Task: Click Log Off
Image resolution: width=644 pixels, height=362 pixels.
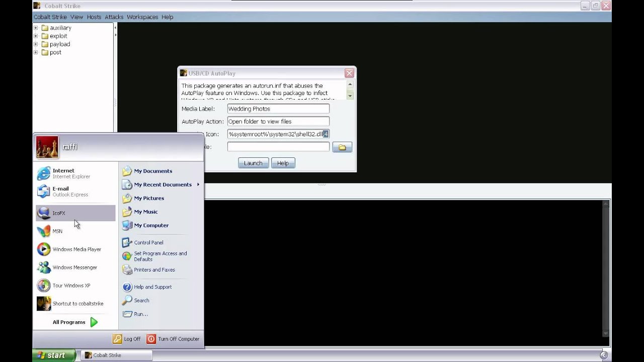Action: 127,339
